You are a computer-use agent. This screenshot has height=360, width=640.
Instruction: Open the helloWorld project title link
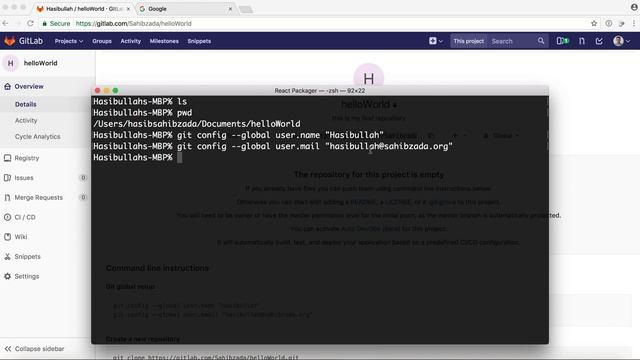pyautogui.click(x=40, y=63)
